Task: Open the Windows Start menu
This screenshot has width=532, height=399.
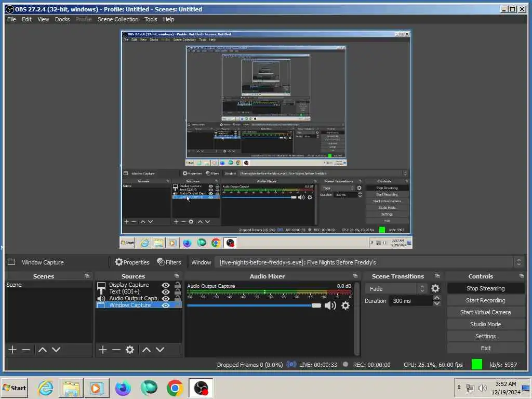Action: (x=14, y=388)
